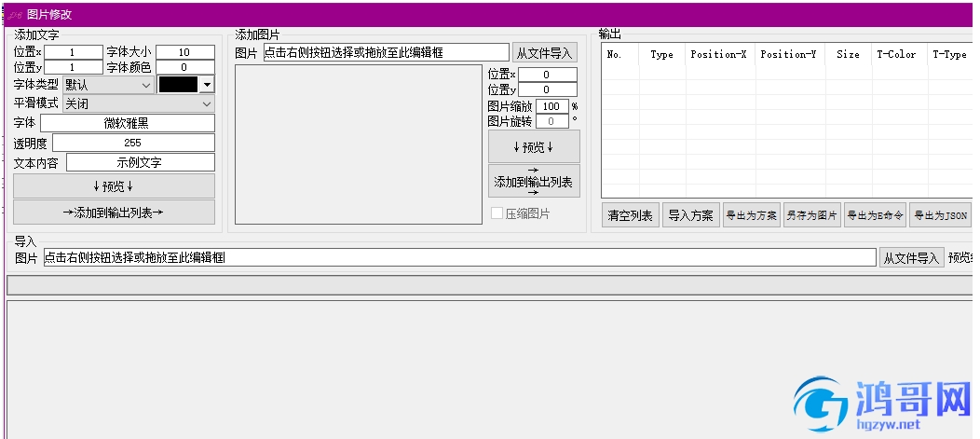The height and width of the screenshot is (439, 980).
Task: Click the 另存为图片 button
Action: coord(812,215)
